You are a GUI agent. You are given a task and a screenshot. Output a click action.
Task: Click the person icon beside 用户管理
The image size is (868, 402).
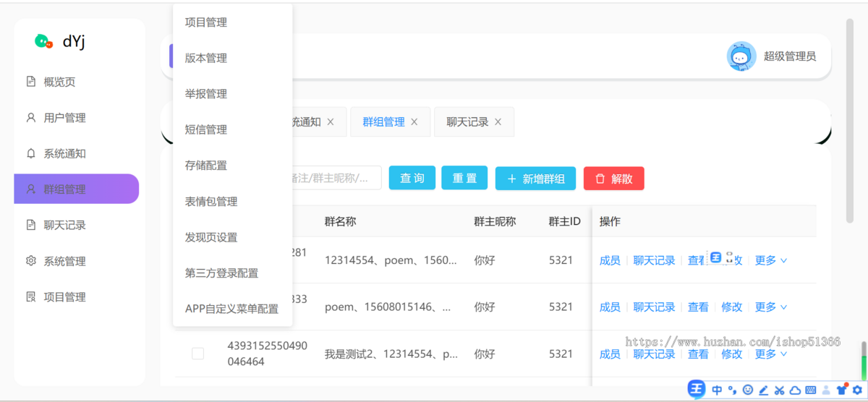30,117
